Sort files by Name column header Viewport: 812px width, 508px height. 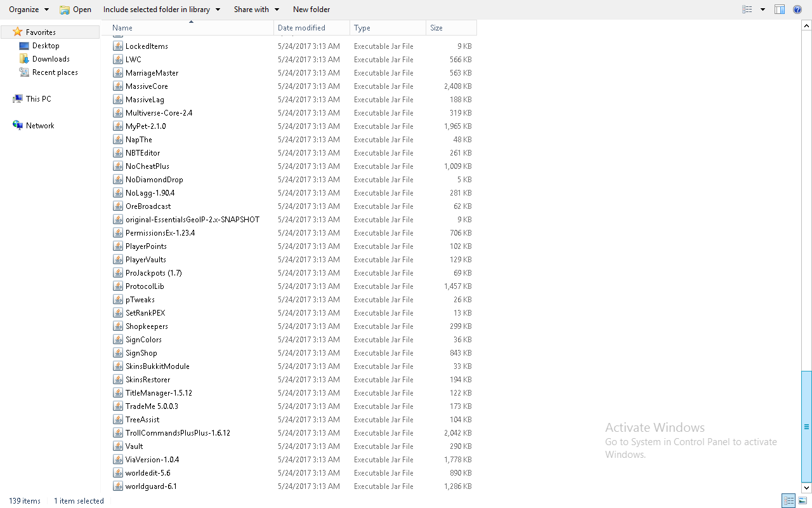tap(192, 28)
